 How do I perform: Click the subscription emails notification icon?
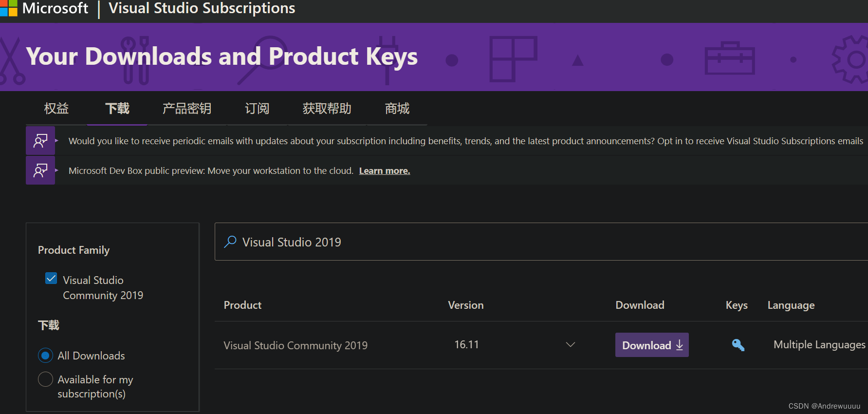point(40,141)
